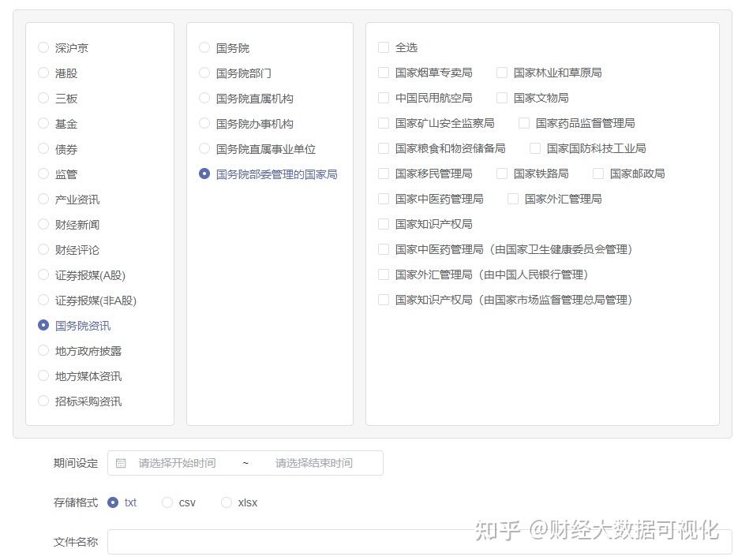Pick the 财经新闻 category
738x560 pixels.
(43, 224)
